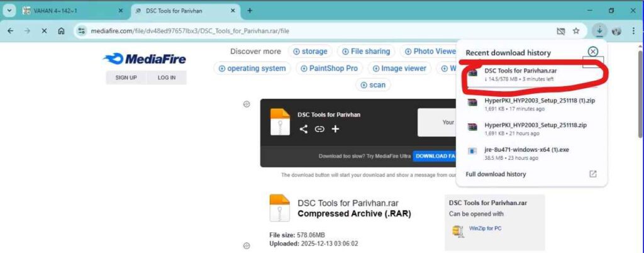The width and height of the screenshot is (644, 253).
Task: Open the scan discover link
Action: coord(373,85)
